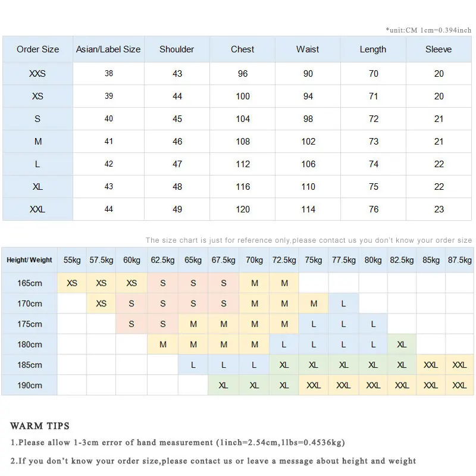476x476 pixels.
Task: Click the Asian label size 38 cell
Action: [108, 74]
